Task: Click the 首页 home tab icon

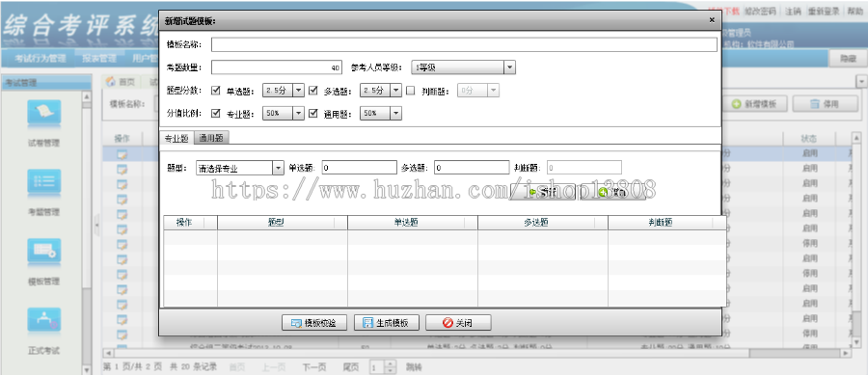Action: tap(111, 82)
